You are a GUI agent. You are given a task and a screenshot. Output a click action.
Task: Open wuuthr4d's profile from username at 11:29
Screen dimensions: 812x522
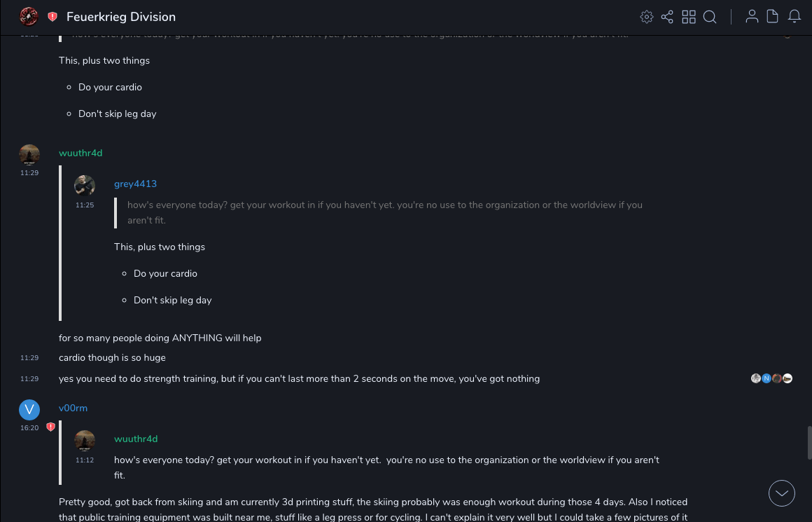point(80,153)
